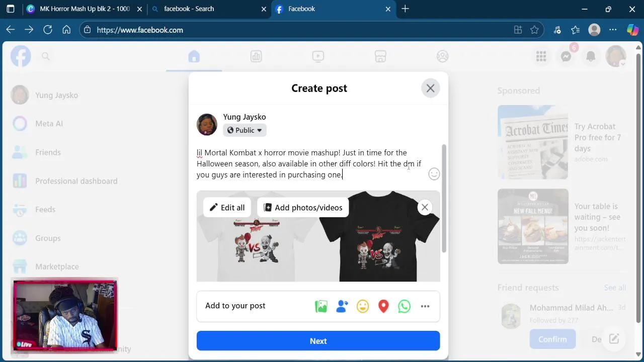Go forward in the browser
The height and width of the screenshot is (362, 644).
29,30
